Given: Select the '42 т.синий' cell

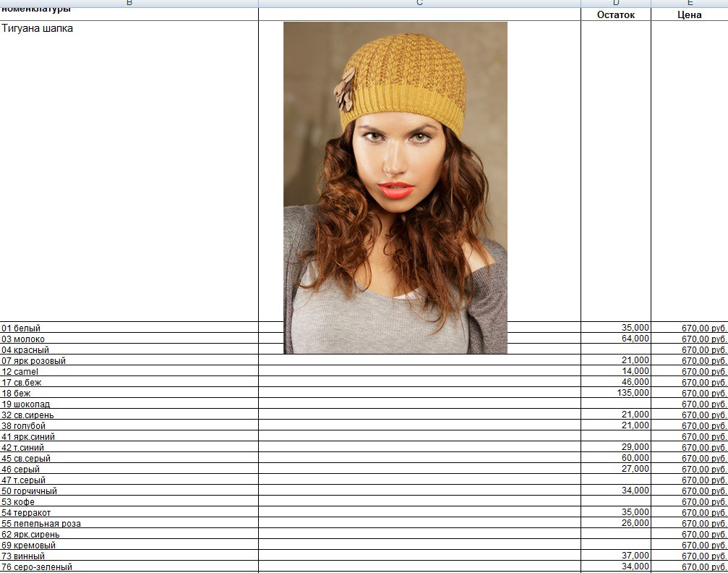Looking at the screenshot, I should click(x=129, y=446).
